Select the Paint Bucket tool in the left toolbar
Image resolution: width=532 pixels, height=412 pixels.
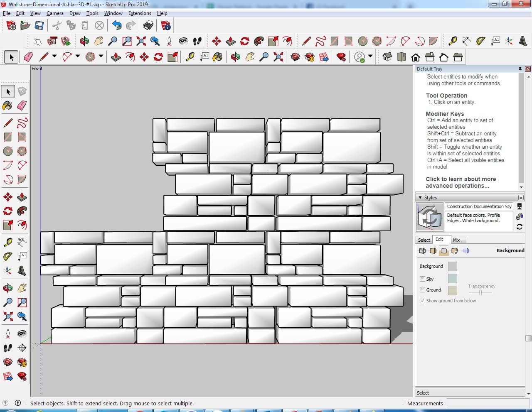tap(7, 105)
